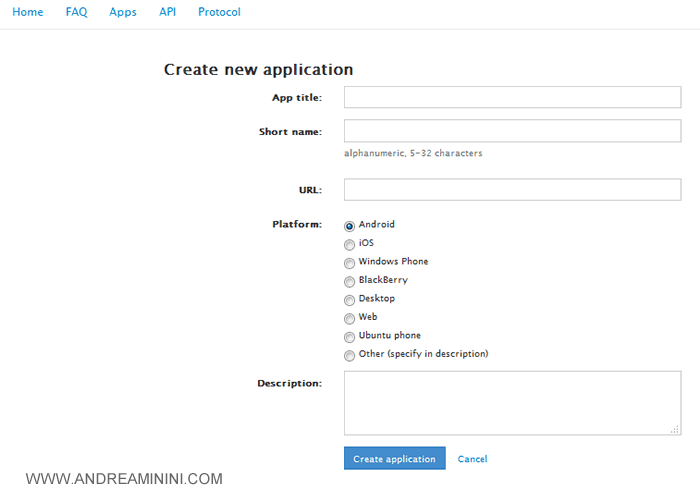Select Other (specify in description) option

point(349,355)
